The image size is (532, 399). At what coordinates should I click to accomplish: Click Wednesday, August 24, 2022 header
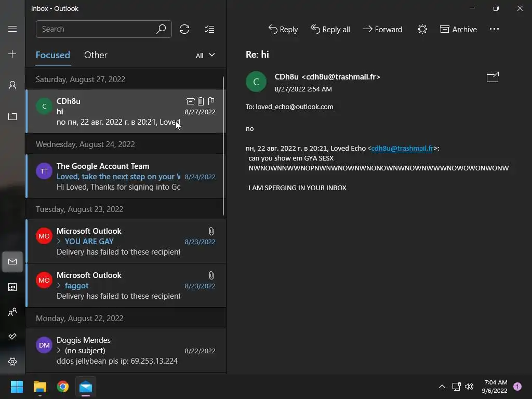click(x=86, y=144)
